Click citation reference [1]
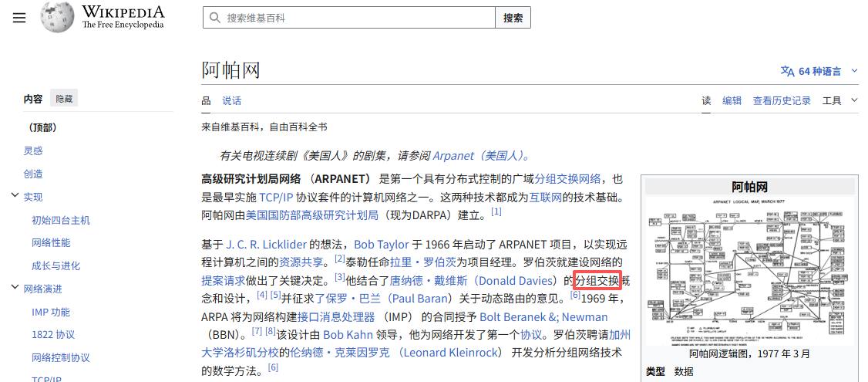This screenshot has height=382, width=868. [496, 211]
